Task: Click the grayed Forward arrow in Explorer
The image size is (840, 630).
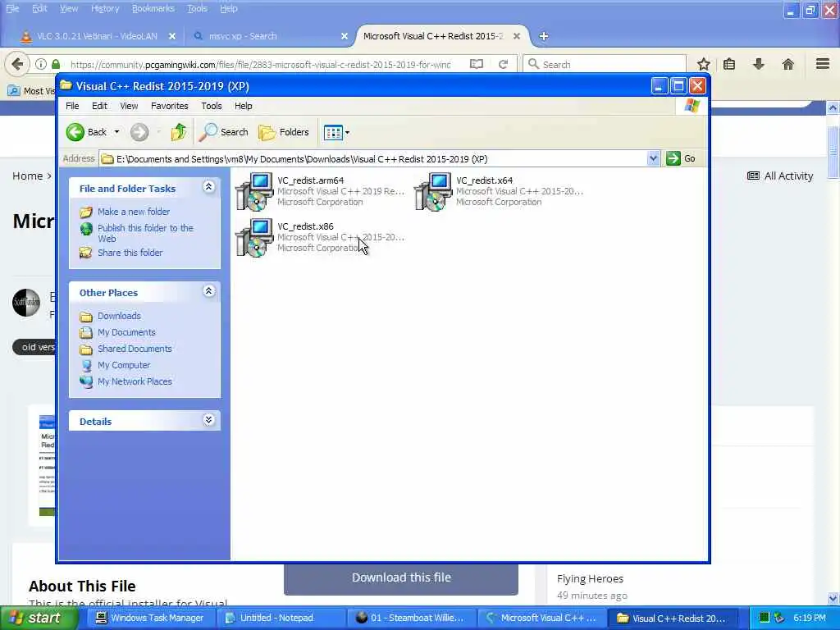Action: (139, 132)
